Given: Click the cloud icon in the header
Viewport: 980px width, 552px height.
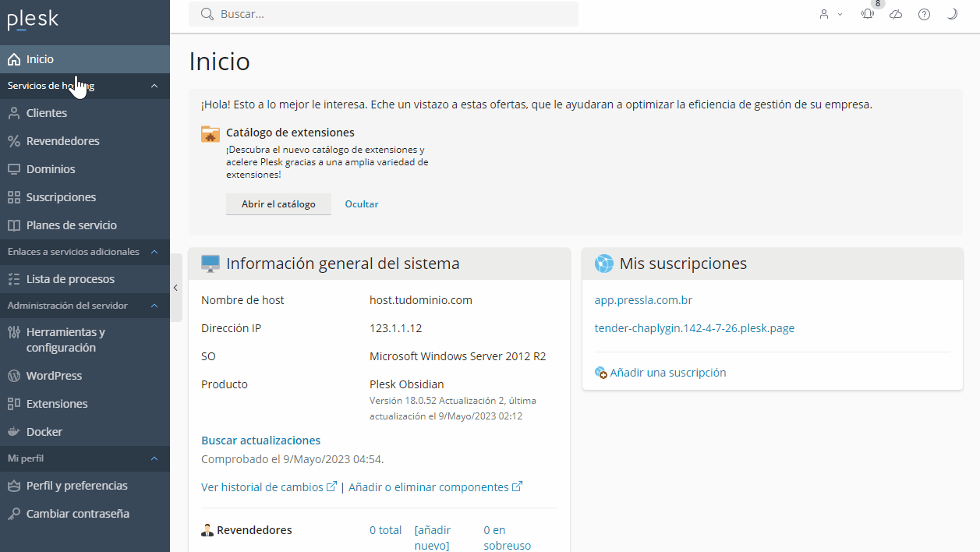Looking at the screenshot, I should pos(896,14).
